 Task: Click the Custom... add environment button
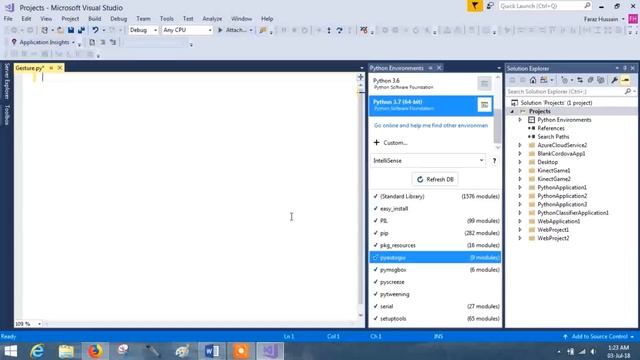tap(391, 142)
